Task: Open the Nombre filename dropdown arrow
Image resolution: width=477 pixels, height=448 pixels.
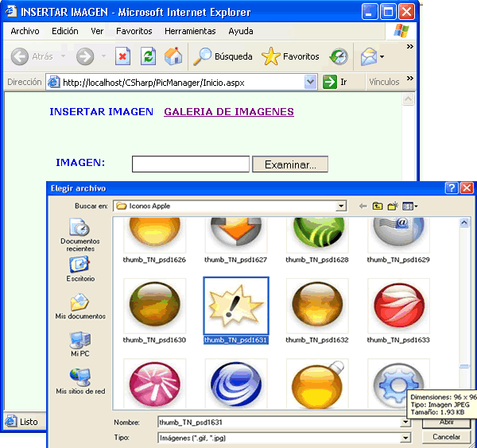Action: 405,422
